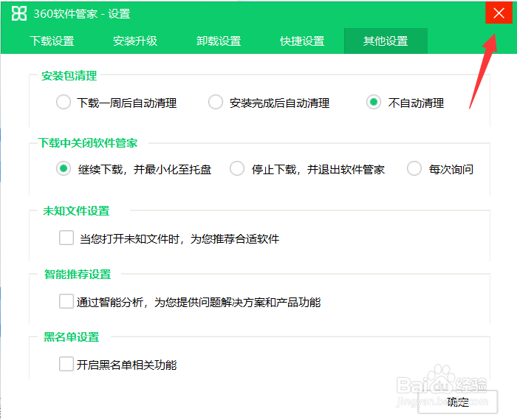Screen dimensions: 517x420
Task: Go to the 卸载设置 tab
Action: coord(219,41)
